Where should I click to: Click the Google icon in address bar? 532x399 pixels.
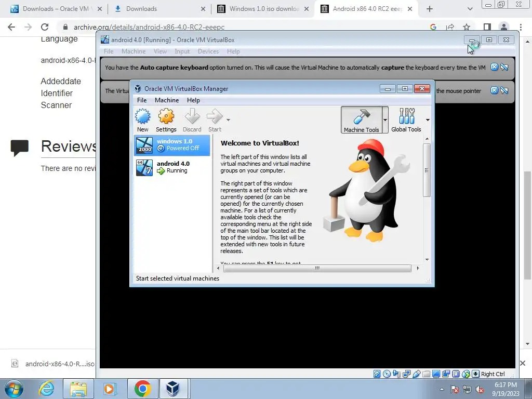[433, 27]
